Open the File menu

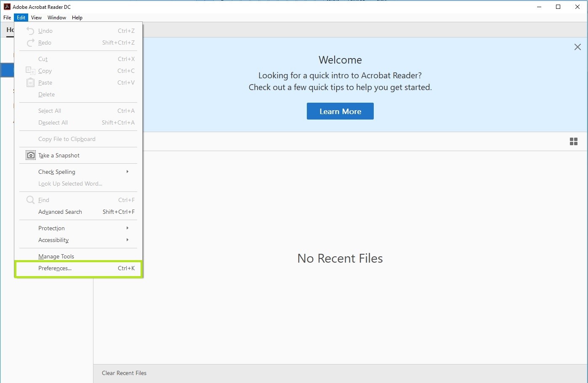tap(7, 18)
